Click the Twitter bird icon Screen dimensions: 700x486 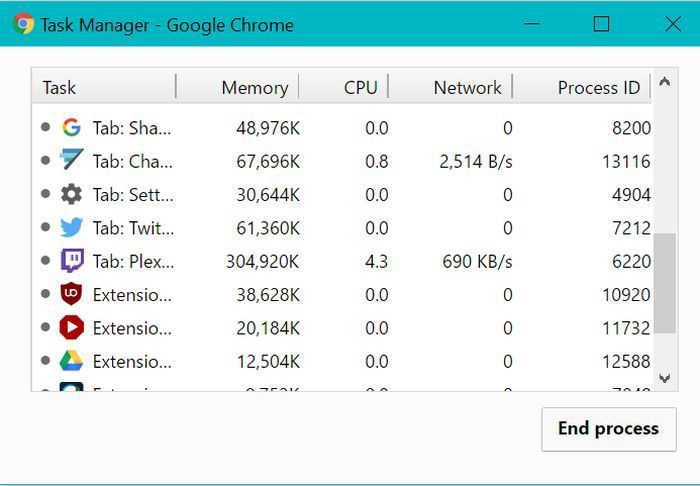71,227
